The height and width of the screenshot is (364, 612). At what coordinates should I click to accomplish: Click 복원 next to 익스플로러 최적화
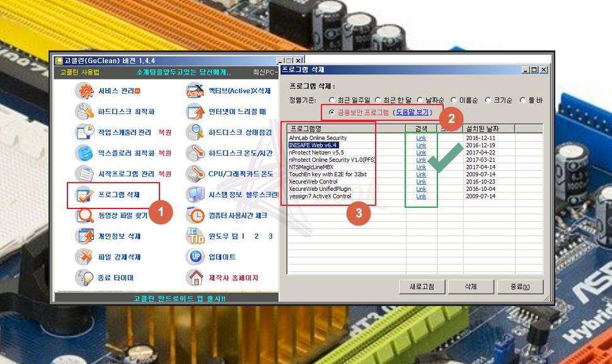(165, 153)
